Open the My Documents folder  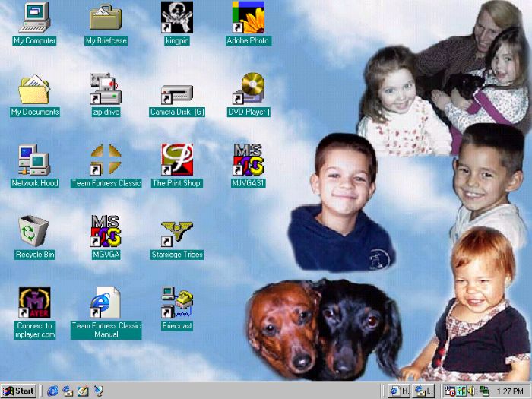(34, 90)
